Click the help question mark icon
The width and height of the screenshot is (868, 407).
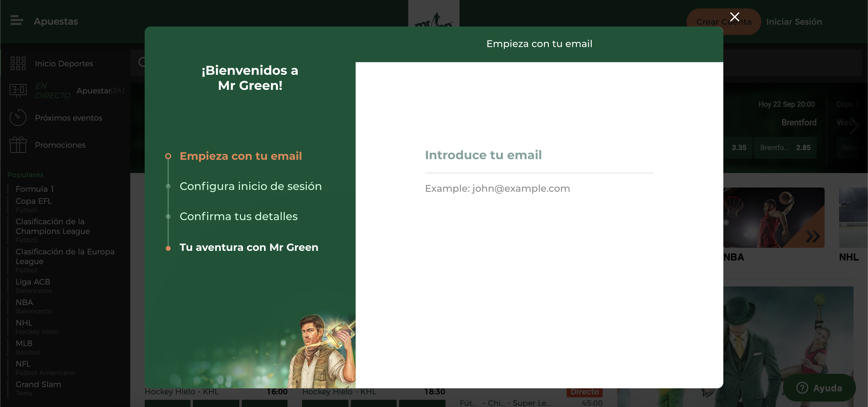[802, 388]
